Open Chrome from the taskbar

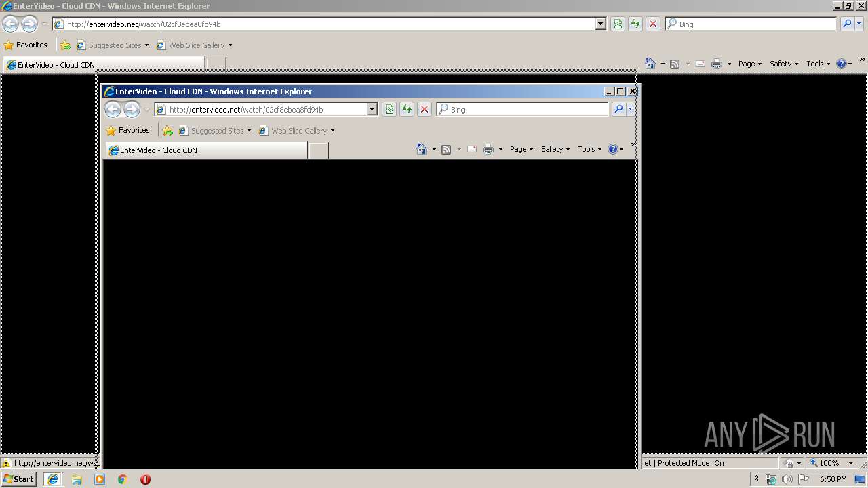pos(123,479)
